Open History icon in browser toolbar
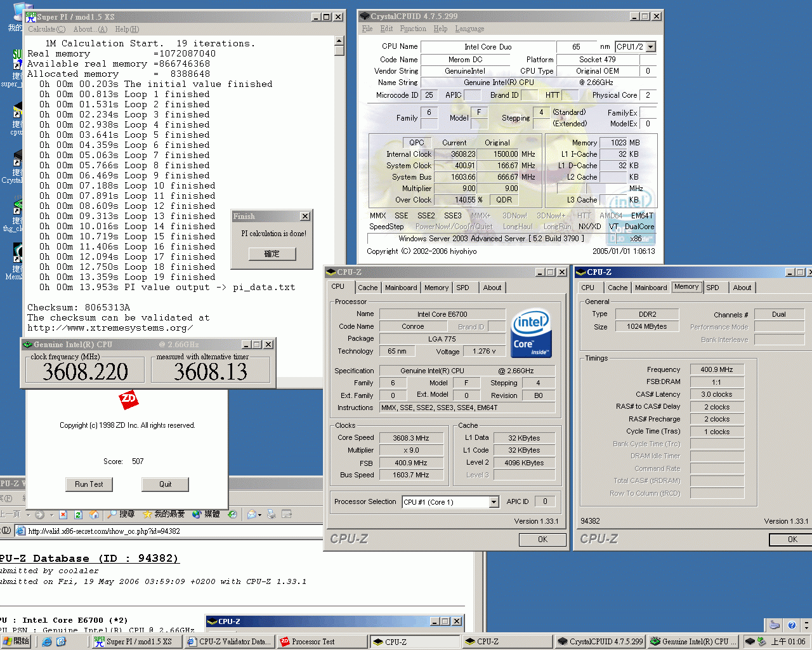The width and height of the screenshot is (812, 650). click(232, 514)
